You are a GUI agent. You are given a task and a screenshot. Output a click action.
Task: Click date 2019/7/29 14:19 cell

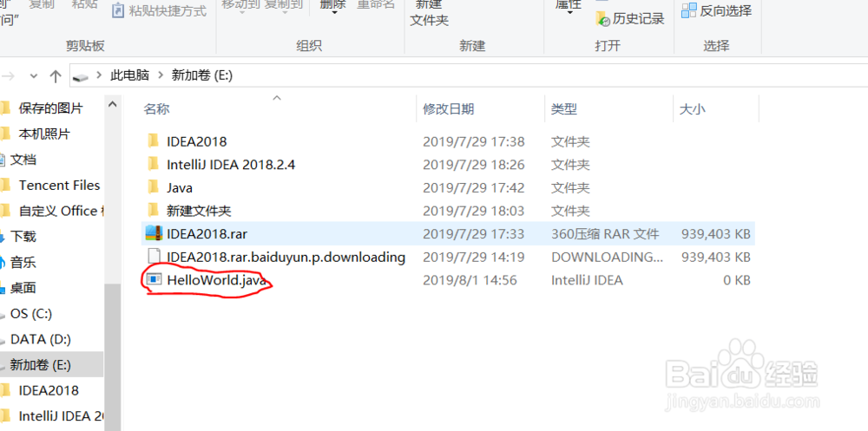(474, 258)
